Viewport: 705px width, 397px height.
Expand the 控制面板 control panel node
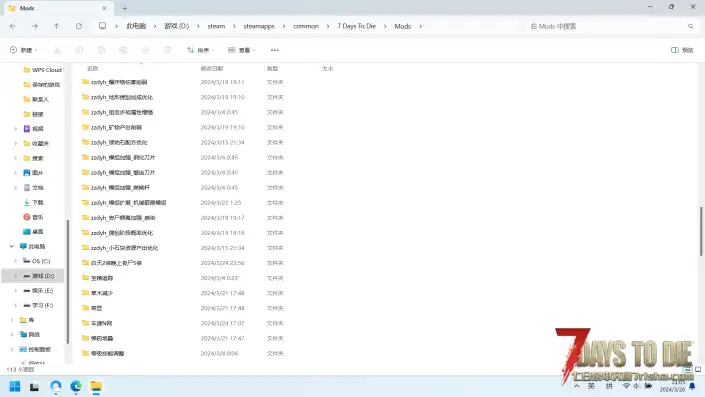[12, 349]
